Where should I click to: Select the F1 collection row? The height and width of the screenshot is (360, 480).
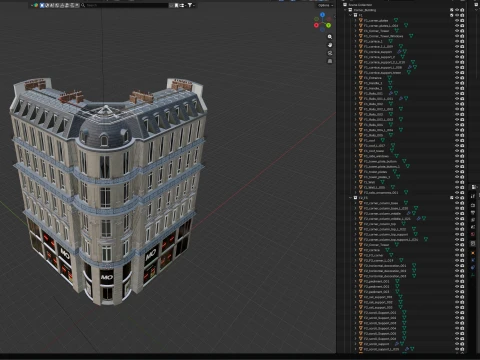click(360, 15)
